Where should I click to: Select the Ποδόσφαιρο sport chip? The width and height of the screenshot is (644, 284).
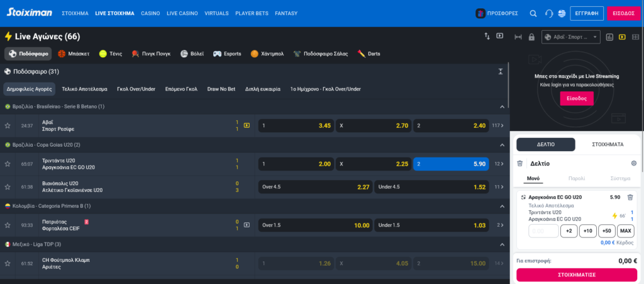pos(28,54)
